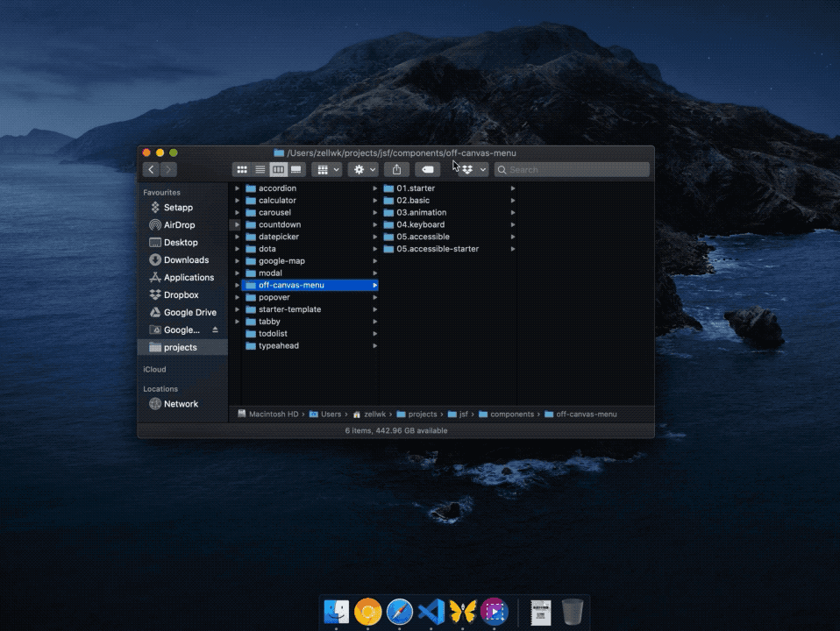Viewport: 840px width, 631px height.
Task: Click the back navigation arrow
Action: click(x=152, y=169)
